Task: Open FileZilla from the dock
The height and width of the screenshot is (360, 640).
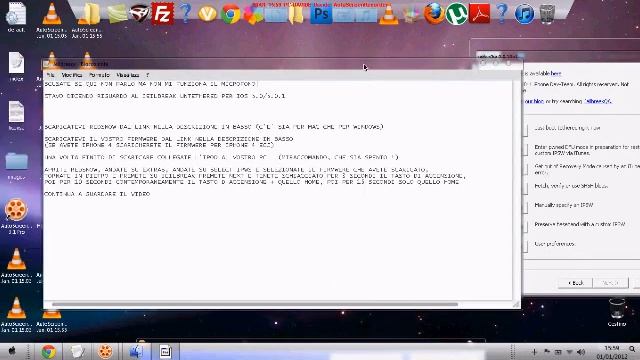Action: click(x=162, y=13)
